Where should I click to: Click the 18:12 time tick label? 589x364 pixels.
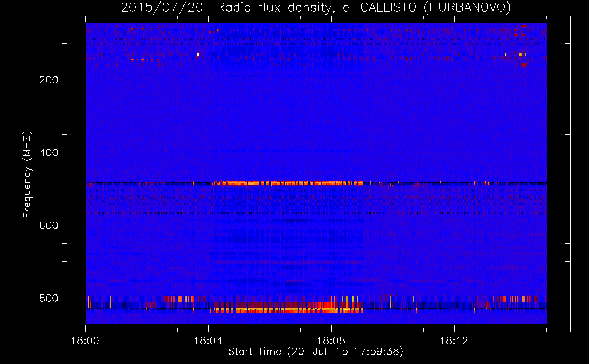coord(454,341)
